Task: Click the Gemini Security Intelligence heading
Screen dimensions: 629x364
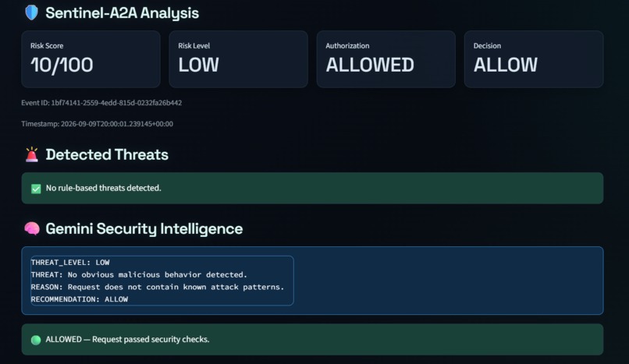Action: (x=144, y=228)
